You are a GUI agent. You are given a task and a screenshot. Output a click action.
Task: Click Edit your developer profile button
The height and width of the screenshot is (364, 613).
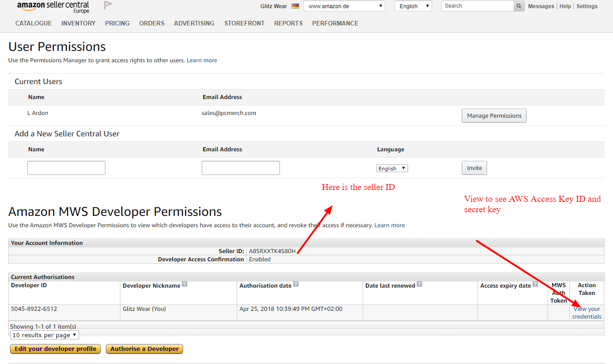[55, 349]
